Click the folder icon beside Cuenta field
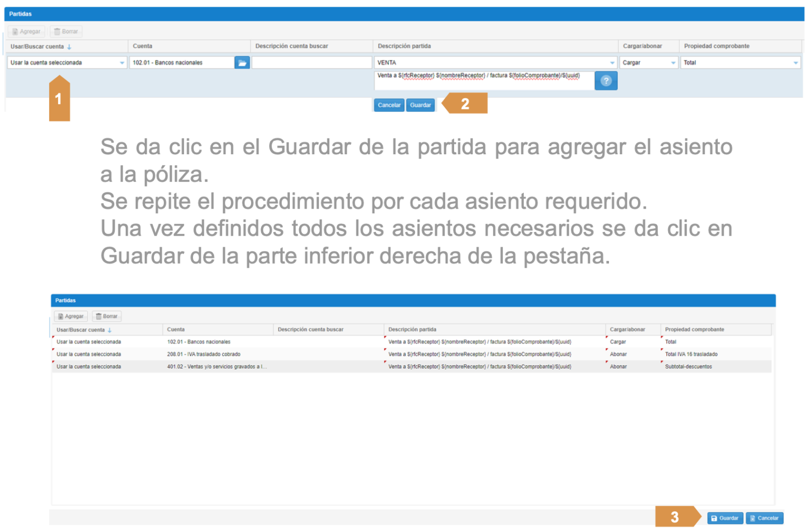Image resolution: width=812 pixels, height=532 pixels. (x=242, y=63)
